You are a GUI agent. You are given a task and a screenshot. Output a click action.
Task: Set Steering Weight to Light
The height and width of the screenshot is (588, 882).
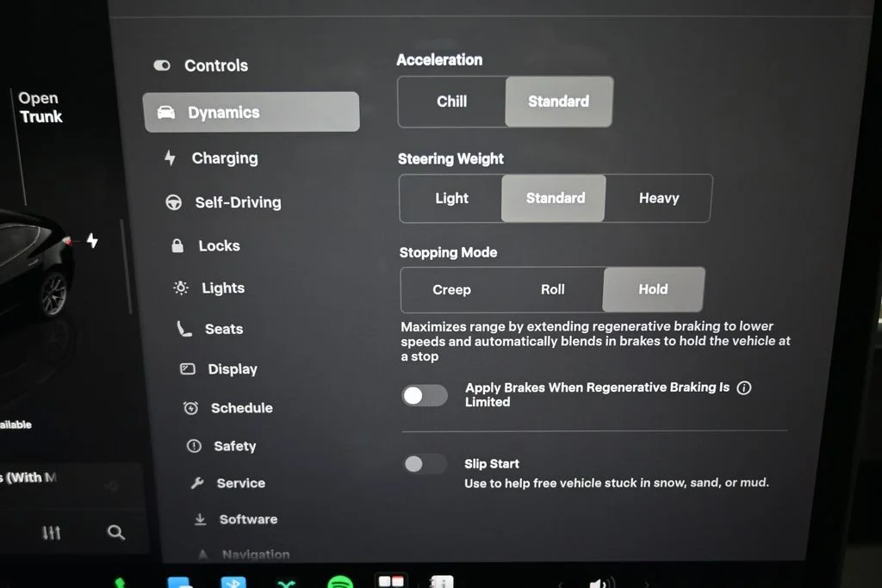click(451, 198)
